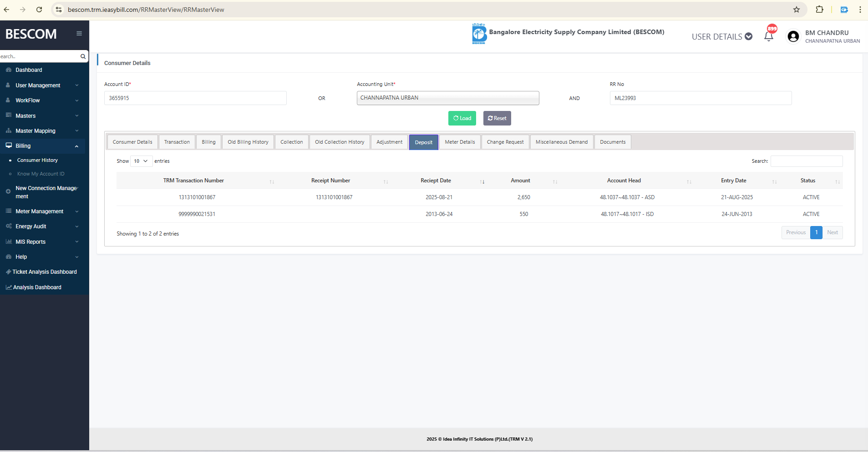Click the notification bell icon
Image resolution: width=868 pixels, height=452 pixels.
769,36
